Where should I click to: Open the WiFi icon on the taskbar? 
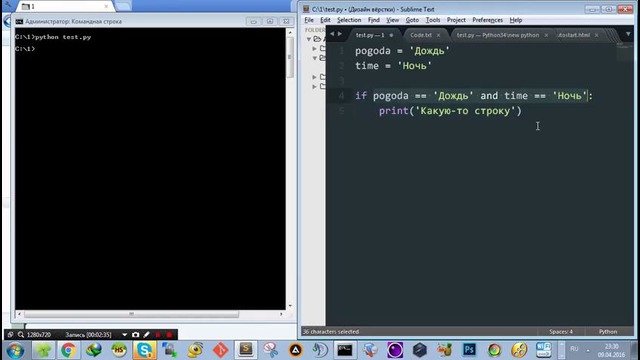click(x=544, y=350)
